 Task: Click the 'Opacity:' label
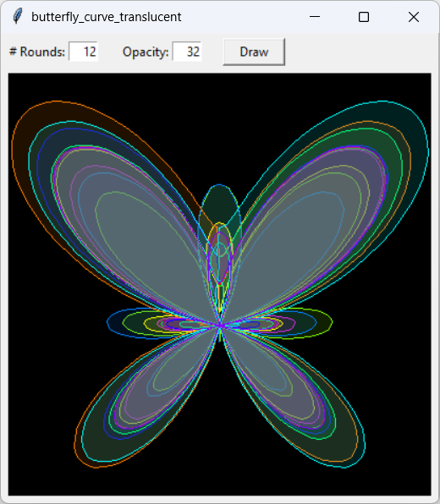click(146, 52)
